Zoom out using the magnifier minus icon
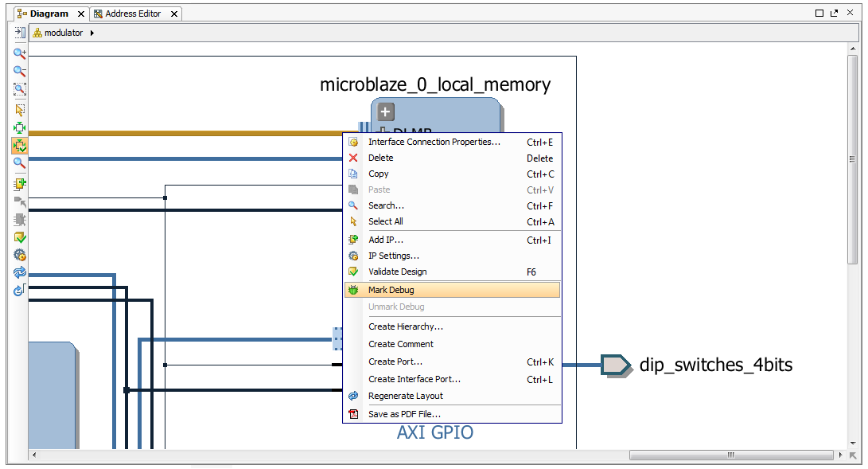This screenshot has height=469, width=868. (x=19, y=71)
